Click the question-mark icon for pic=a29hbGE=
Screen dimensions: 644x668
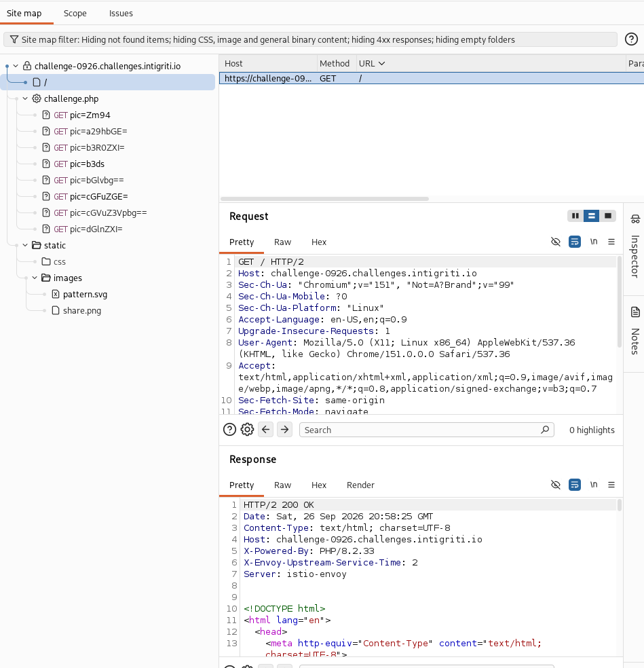(x=46, y=131)
